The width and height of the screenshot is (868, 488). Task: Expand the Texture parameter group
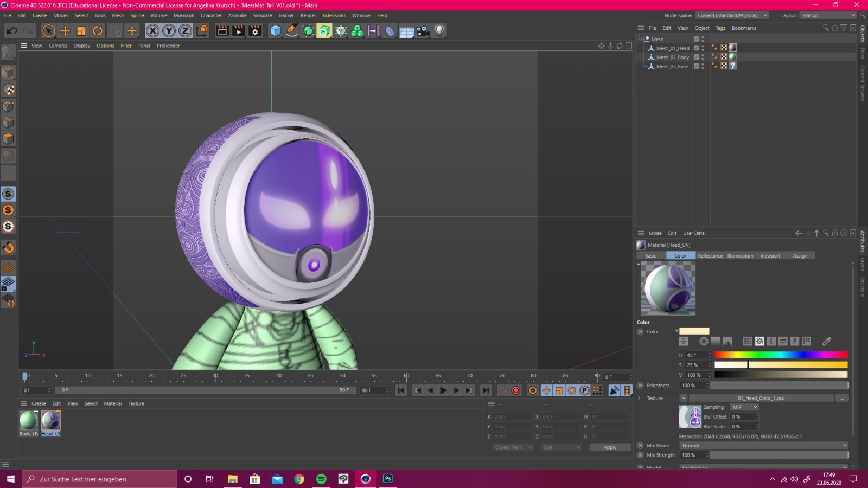(639, 398)
